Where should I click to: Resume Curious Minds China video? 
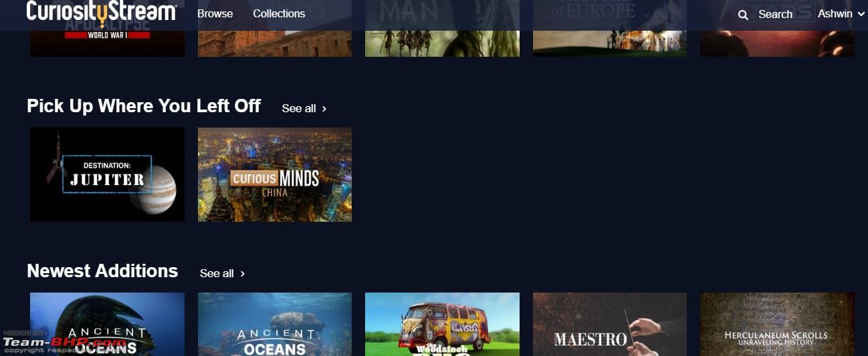point(275,174)
